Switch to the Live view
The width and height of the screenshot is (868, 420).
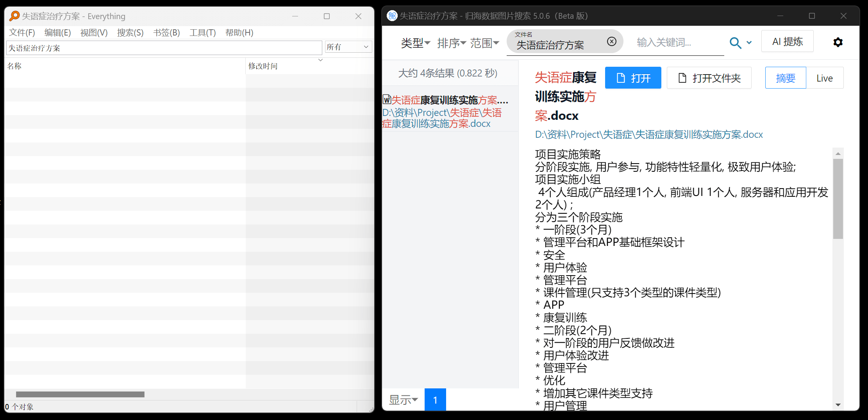(825, 78)
